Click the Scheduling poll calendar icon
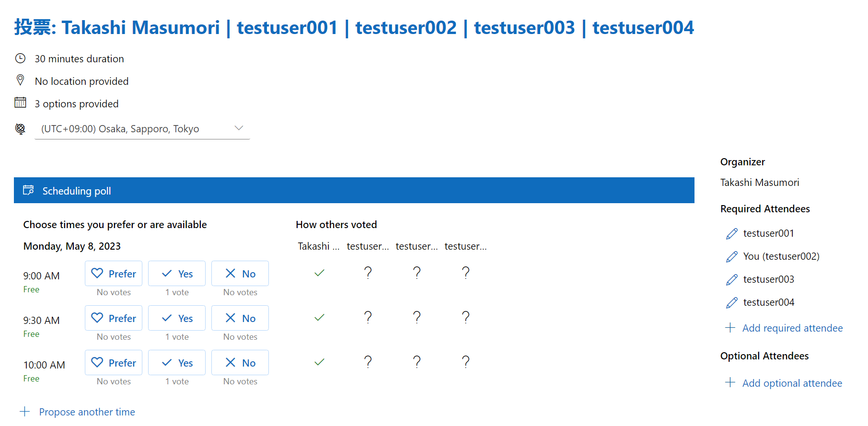This screenshot has height=426, width=868. coord(29,190)
